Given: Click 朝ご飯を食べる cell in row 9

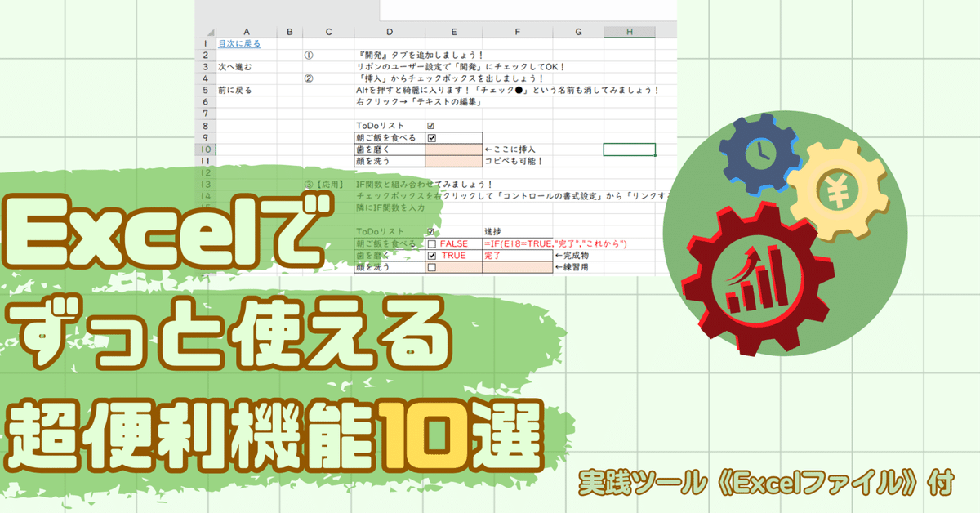Looking at the screenshot, I should tap(390, 138).
